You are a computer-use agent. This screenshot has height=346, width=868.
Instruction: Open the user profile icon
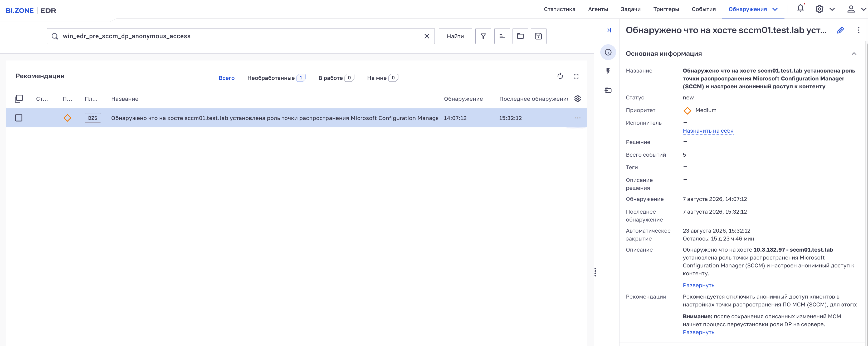pos(851,9)
